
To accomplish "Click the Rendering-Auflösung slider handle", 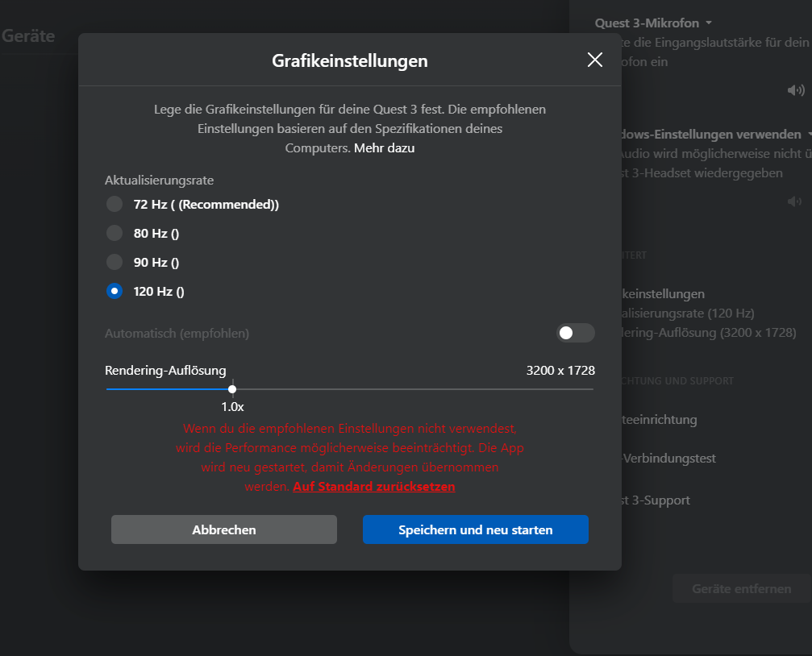I will tap(232, 388).
